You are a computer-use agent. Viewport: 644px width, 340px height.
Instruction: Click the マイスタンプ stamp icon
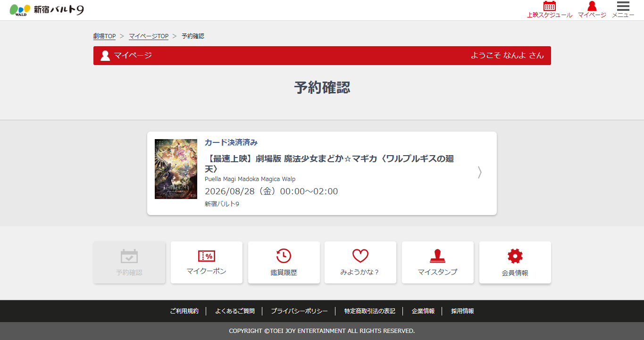pyautogui.click(x=438, y=256)
